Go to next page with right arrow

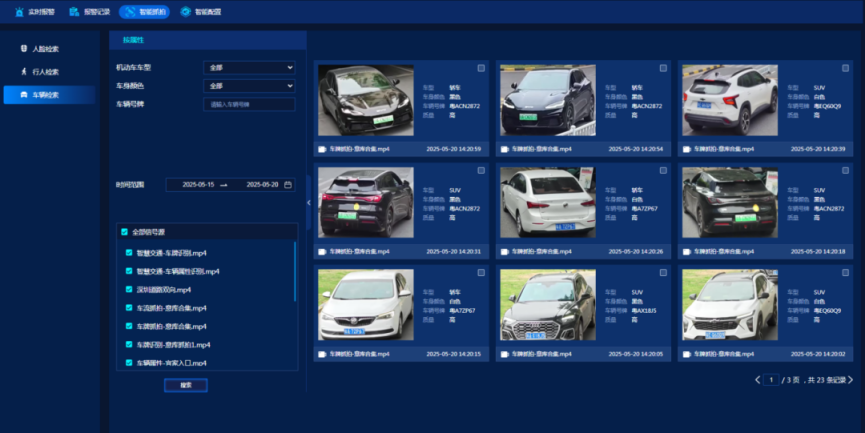tap(850, 380)
